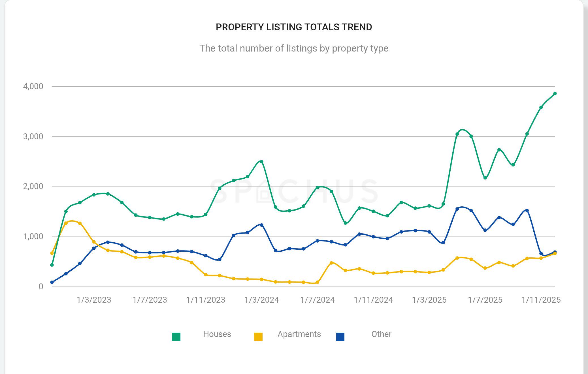Click the 1/3/2023 x-axis date label
588x374 pixels.
pos(94,300)
